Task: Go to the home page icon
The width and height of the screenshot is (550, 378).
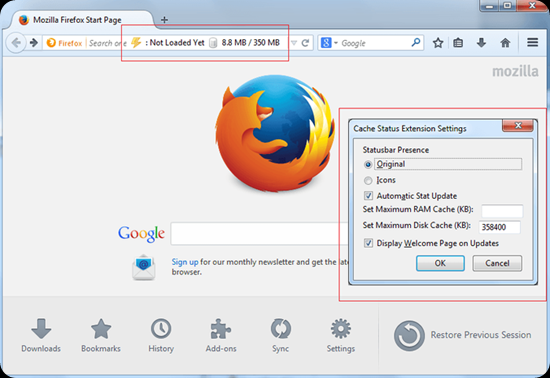Action: coord(505,43)
